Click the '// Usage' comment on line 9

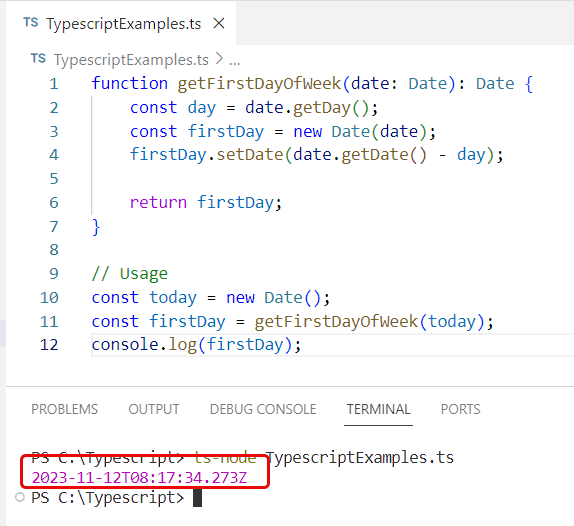point(130,274)
